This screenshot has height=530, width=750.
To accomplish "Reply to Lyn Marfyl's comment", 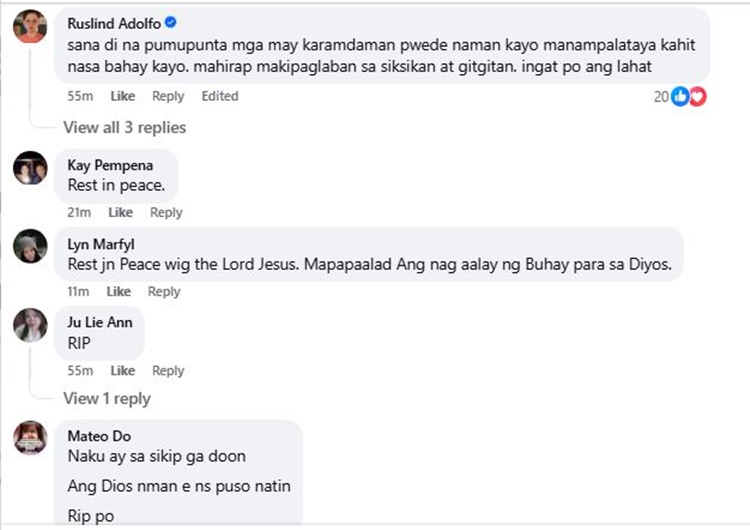I will coord(164,291).
